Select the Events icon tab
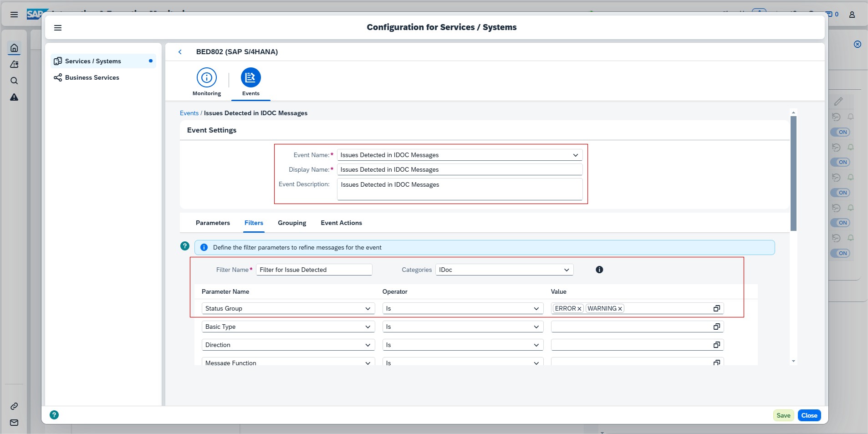This screenshot has width=868, height=434. pyautogui.click(x=250, y=77)
